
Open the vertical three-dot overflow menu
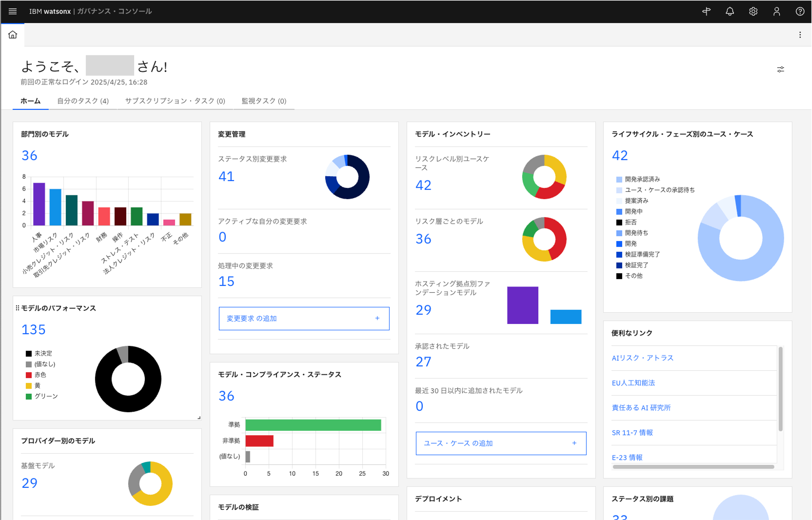click(800, 35)
